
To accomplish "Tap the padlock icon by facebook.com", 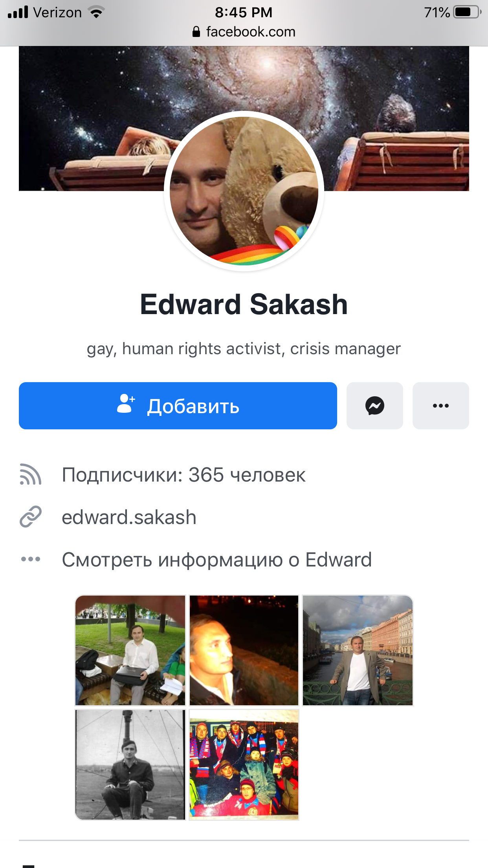I will point(196,31).
